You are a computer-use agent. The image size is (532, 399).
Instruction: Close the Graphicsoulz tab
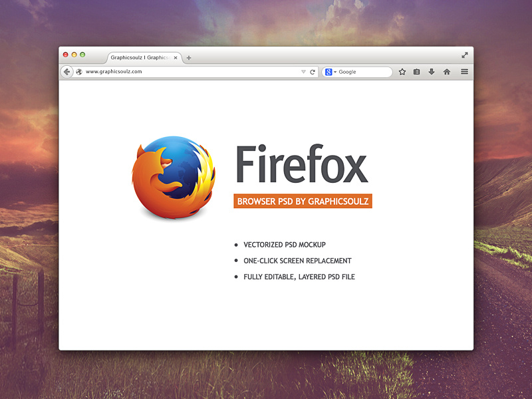tap(176, 58)
